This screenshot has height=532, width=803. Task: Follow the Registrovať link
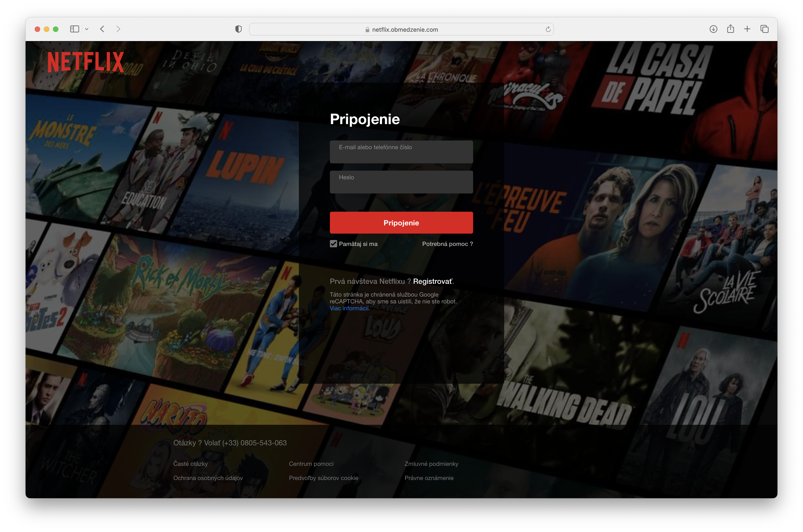click(x=432, y=281)
